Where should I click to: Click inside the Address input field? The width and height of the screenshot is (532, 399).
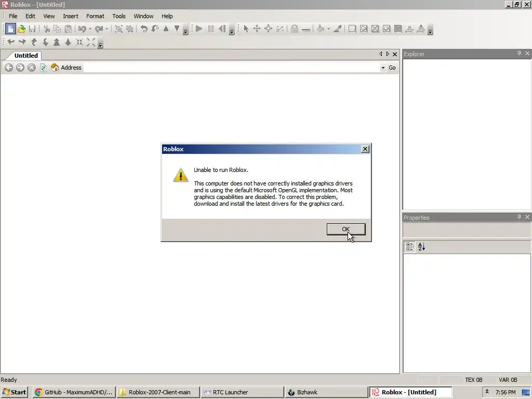tap(232, 68)
